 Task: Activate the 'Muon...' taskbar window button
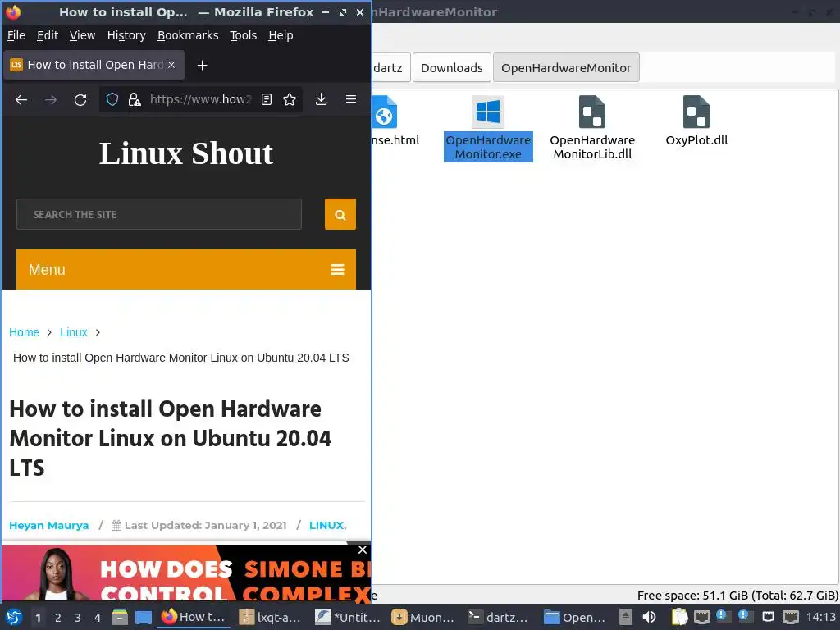tap(423, 617)
